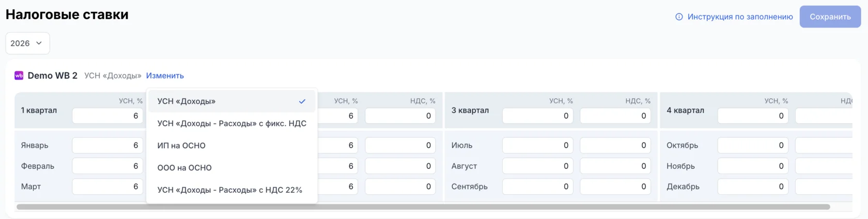The image size is (868, 219).
Task: Click the Март row label
Action: pos(31,186)
